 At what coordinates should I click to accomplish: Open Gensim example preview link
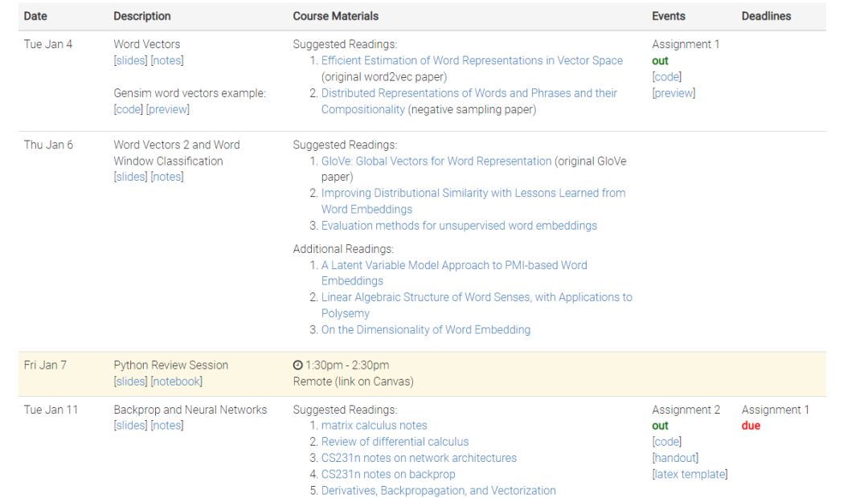click(x=168, y=109)
